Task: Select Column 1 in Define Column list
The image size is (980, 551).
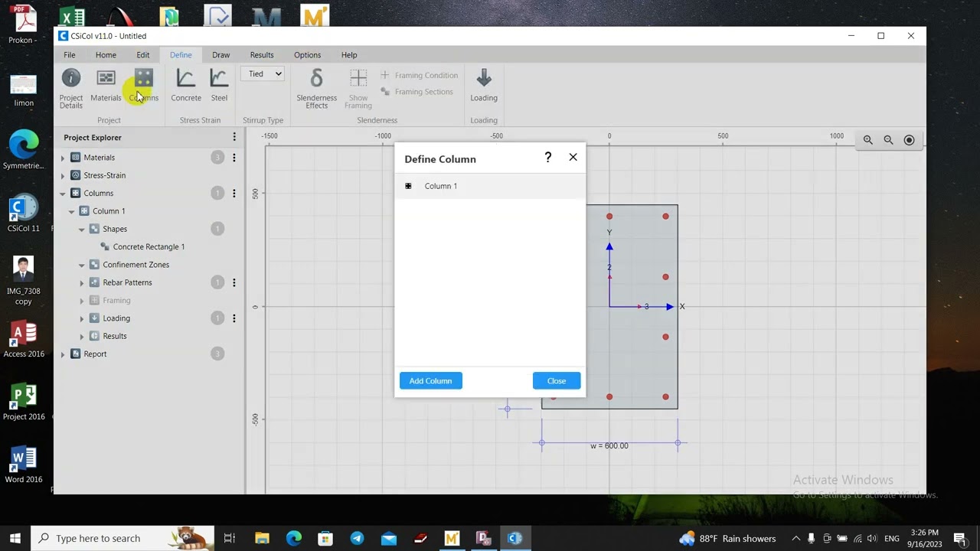Action: 490,186
